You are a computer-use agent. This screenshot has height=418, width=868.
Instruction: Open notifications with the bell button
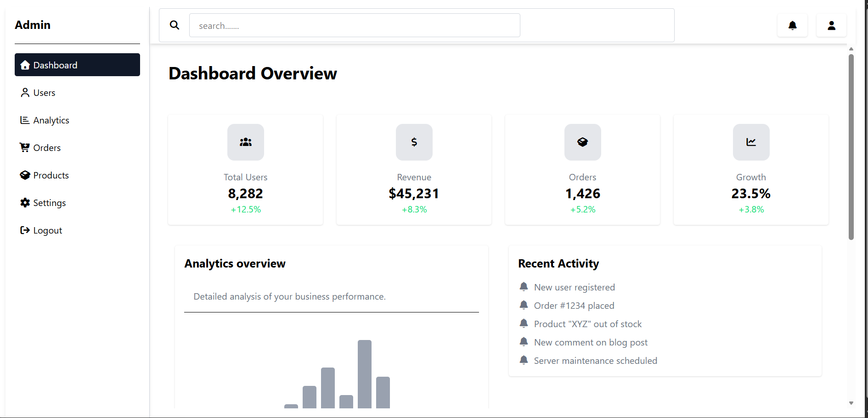(x=792, y=25)
